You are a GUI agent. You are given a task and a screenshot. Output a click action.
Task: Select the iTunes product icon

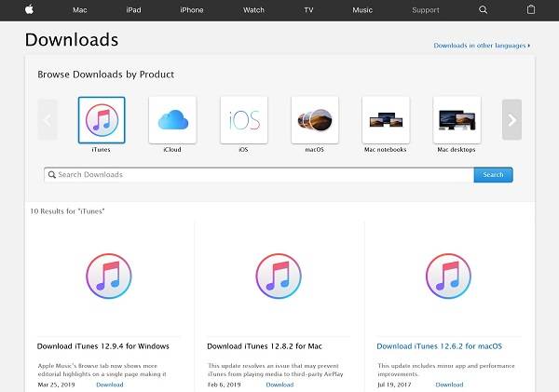101,120
